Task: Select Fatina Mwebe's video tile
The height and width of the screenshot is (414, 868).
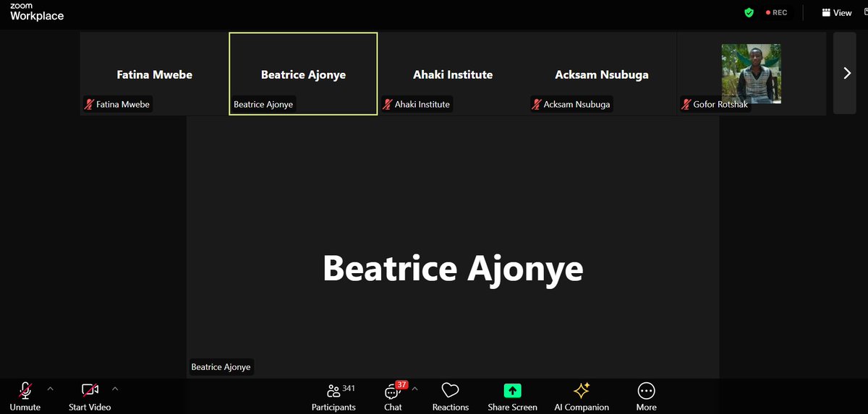Action: [154, 73]
